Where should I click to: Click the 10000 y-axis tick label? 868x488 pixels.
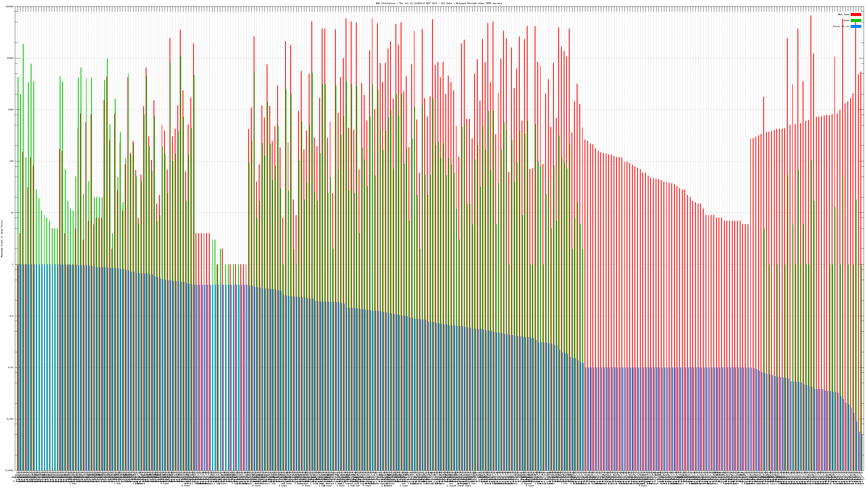(x=11, y=58)
